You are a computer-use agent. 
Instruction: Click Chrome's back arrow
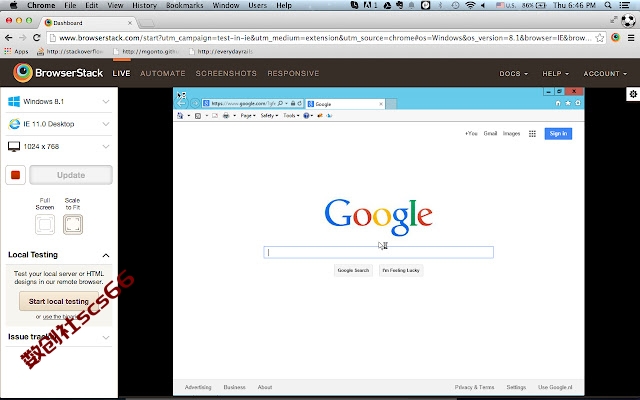click(x=9, y=38)
